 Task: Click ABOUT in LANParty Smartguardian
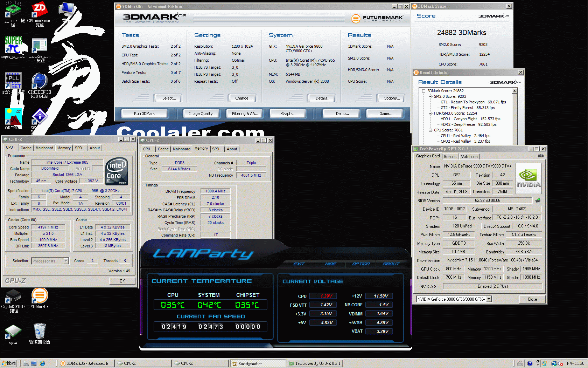point(391,264)
